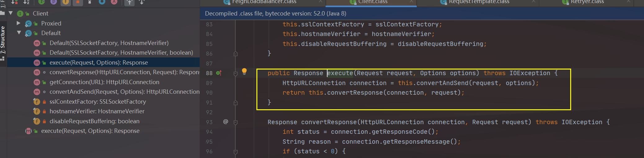Select the hostnameVerifier field
The image size is (644, 158).
click(103, 111)
